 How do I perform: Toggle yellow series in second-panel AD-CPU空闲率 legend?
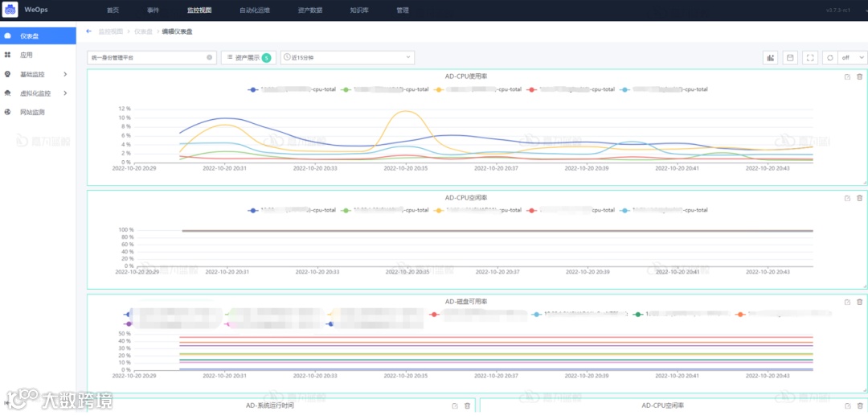tap(477, 211)
